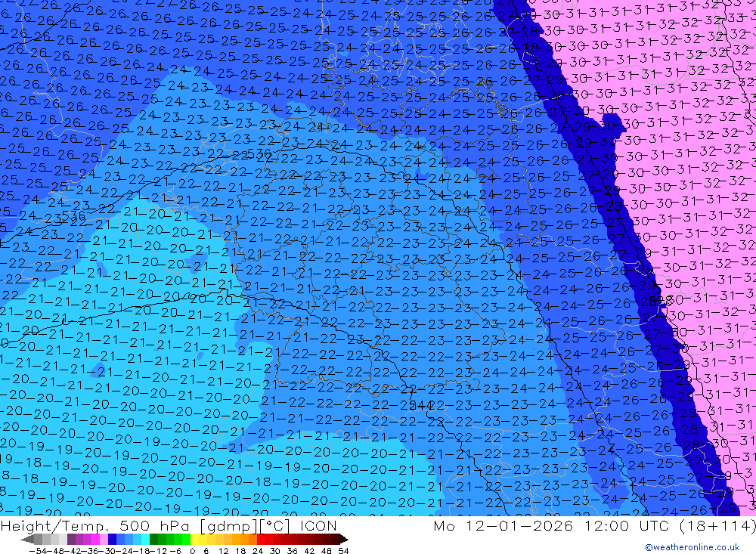
Task: Click the left gray arrow of legend
Action: coord(27,540)
